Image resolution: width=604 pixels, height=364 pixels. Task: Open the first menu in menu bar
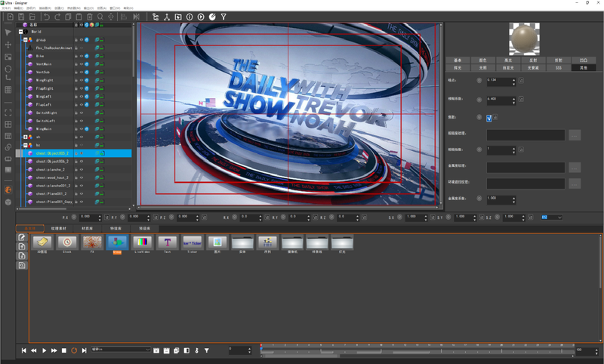click(6, 8)
